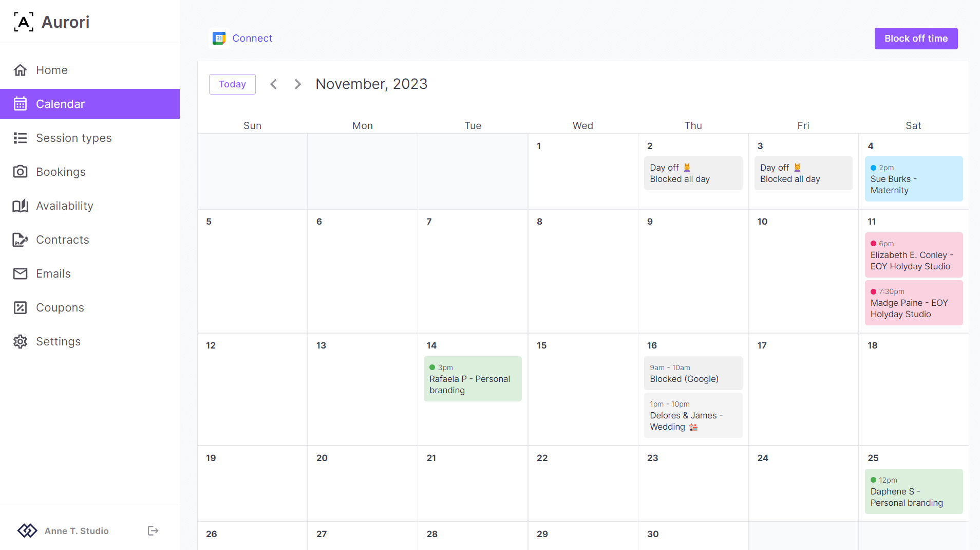
Task: Click the Connect link
Action: coord(252,38)
